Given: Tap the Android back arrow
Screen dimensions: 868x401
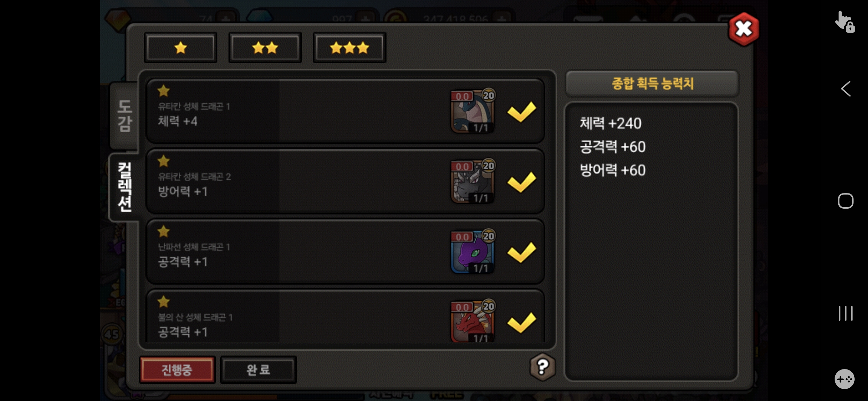Looking at the screenshot, I should coord(845,89).
